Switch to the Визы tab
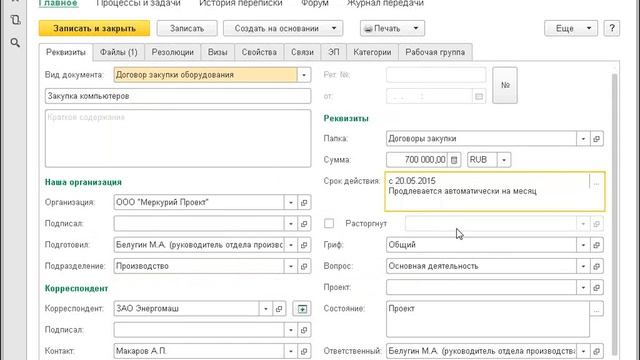640x360 pixels. coord(218,52)
